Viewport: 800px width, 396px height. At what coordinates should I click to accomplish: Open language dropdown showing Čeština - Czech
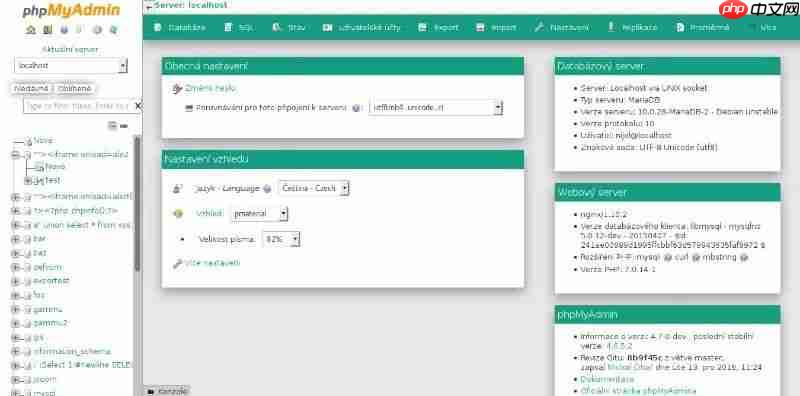[x=314, y=188]
